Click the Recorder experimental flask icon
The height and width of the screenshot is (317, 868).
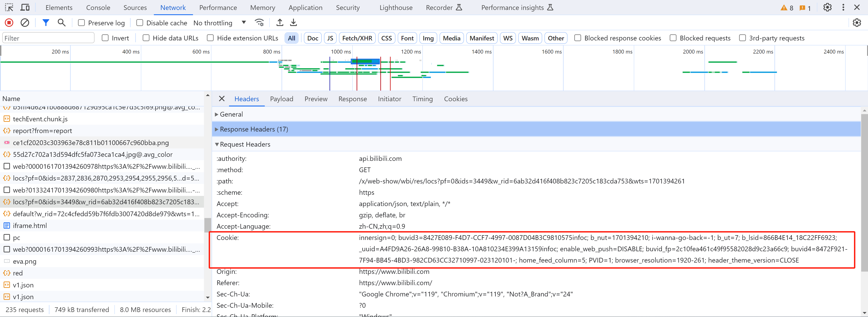[x=459, y=7]
